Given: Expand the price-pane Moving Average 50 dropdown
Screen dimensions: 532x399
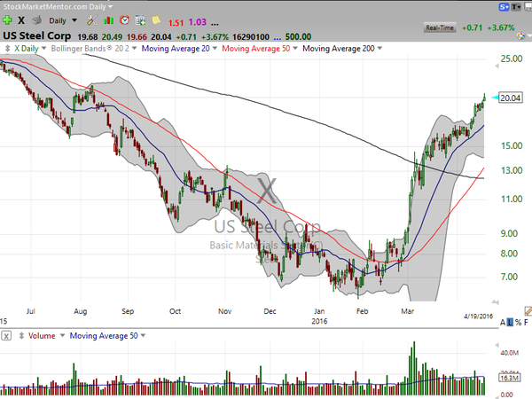Looking at the screenshot, I should (295, 49).
